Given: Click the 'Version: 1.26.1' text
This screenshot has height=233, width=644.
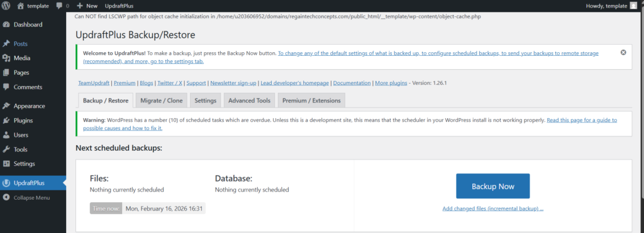Looking at the screenshot, I should [x=429, y=83].
